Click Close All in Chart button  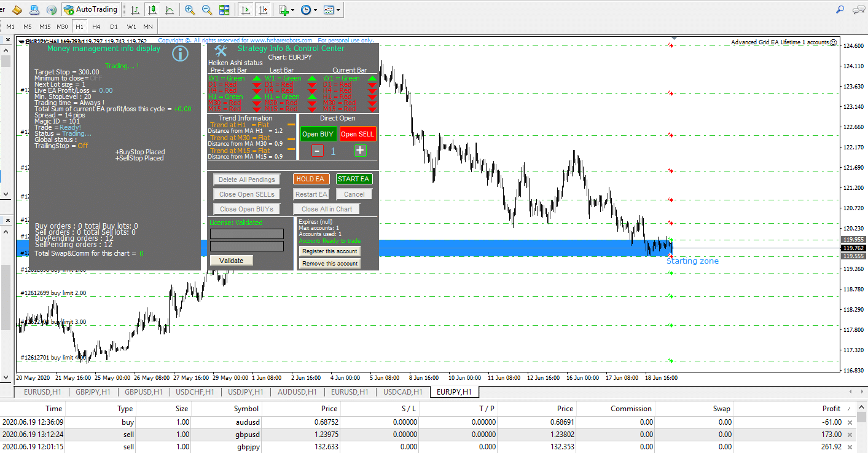point(327,209)
